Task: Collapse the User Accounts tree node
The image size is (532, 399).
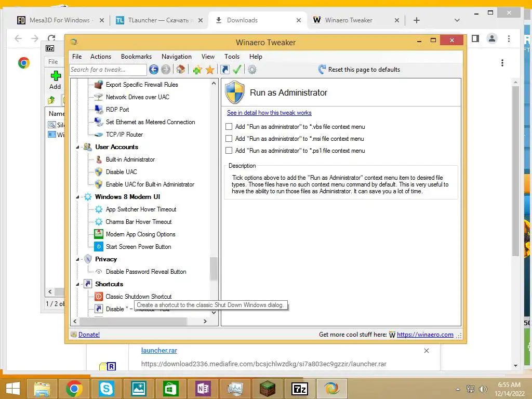Action: tap(78, 147)
